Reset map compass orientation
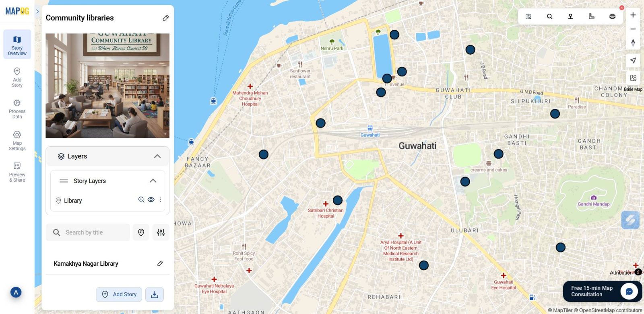Viewport: 644px width, 314px height. 633,43
